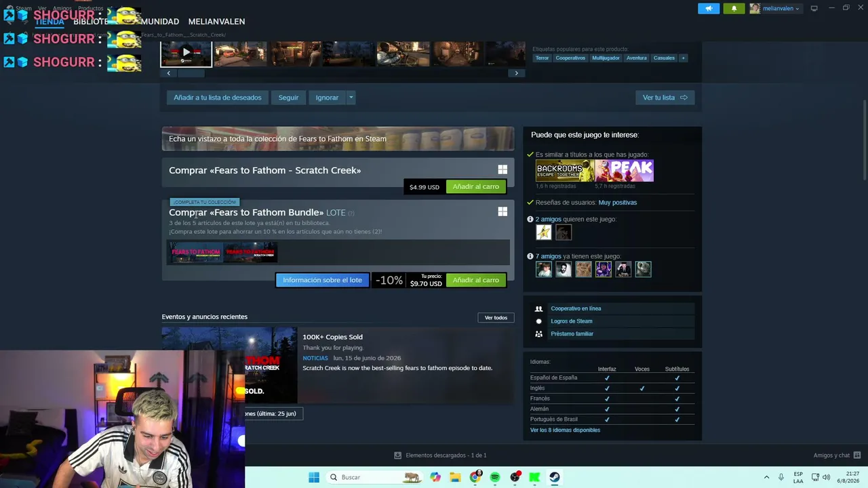Open Elementos descargados downloads status
This screenshot has height=488, width=868.
click(440, 455)
